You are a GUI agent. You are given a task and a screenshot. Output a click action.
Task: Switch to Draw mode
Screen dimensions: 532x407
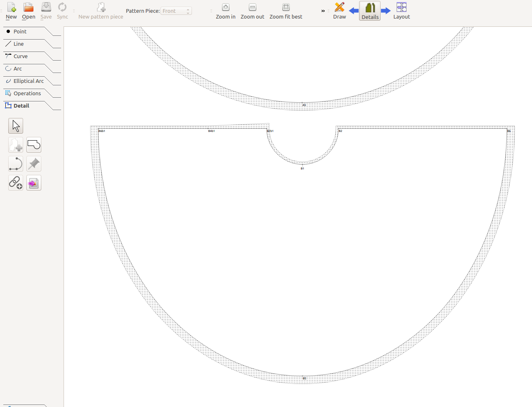coord(339,11)
